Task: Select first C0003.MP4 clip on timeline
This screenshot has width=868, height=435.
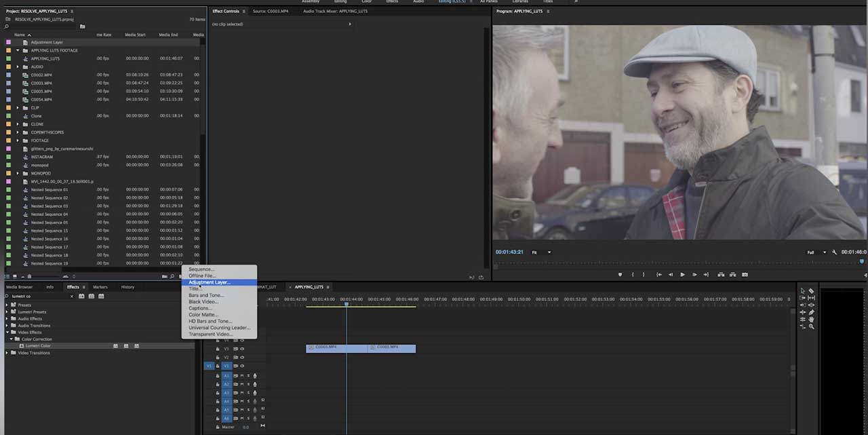Action: click(x=336, y=348)
